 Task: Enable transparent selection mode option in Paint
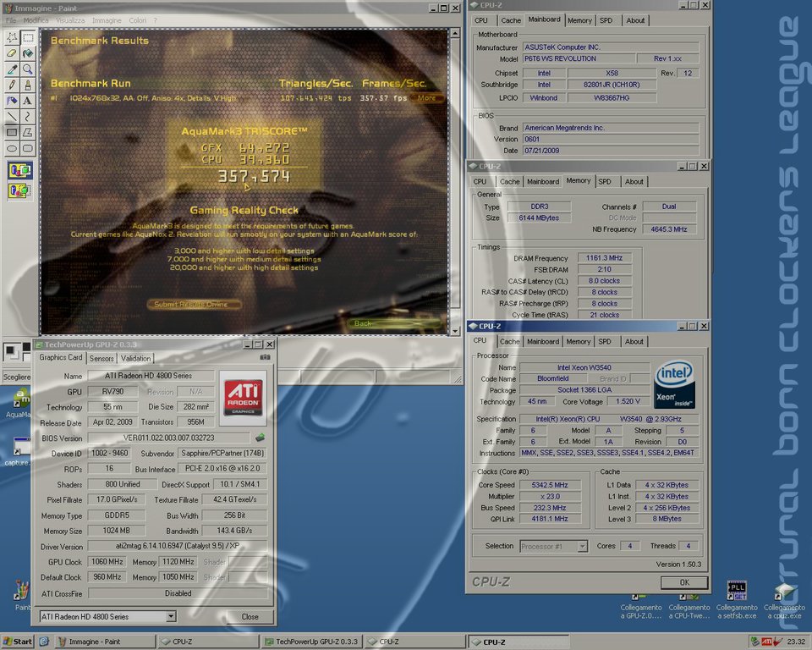19,190
